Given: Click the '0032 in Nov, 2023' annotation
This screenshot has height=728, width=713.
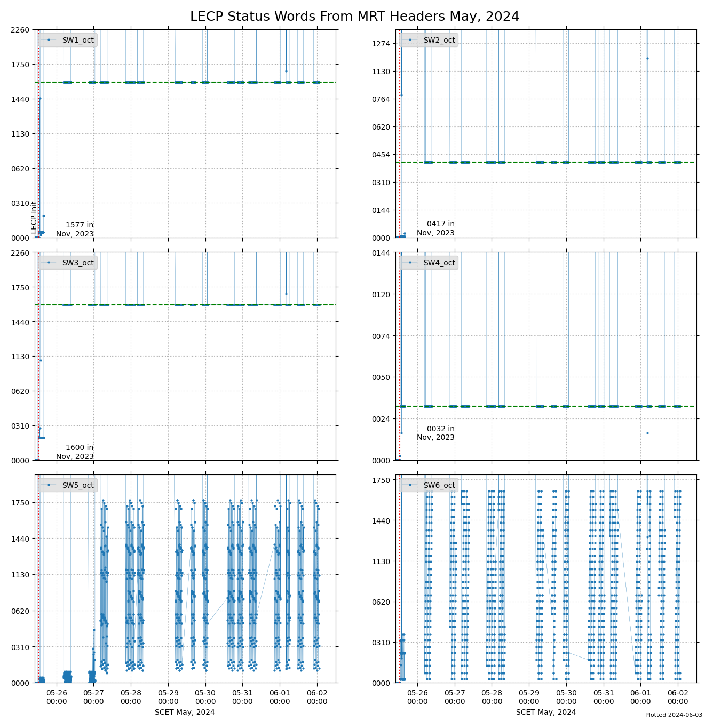Looking at the screenshot, I should [x=436, y=433].
